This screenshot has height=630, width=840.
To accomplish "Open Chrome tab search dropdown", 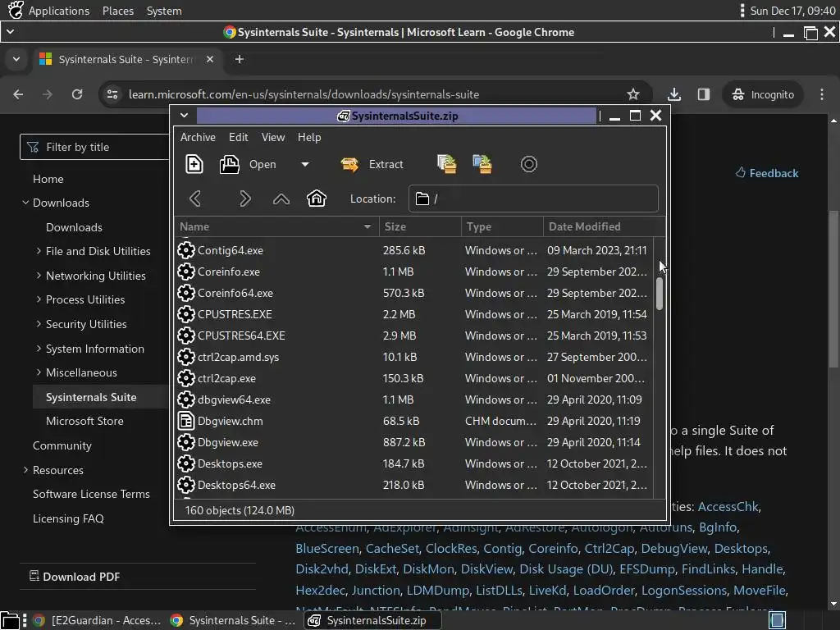I will (16, 59).
